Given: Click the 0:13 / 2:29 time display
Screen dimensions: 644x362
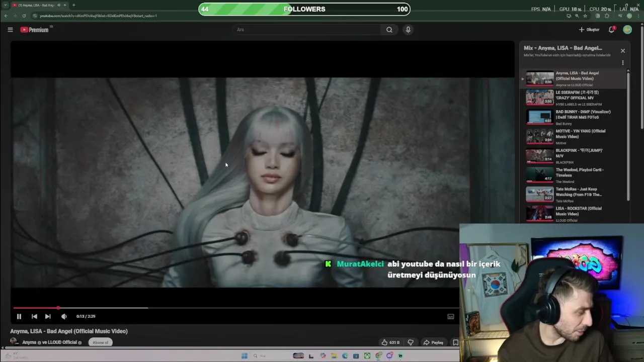Looking at the screenshot, I should click(86, 316).
